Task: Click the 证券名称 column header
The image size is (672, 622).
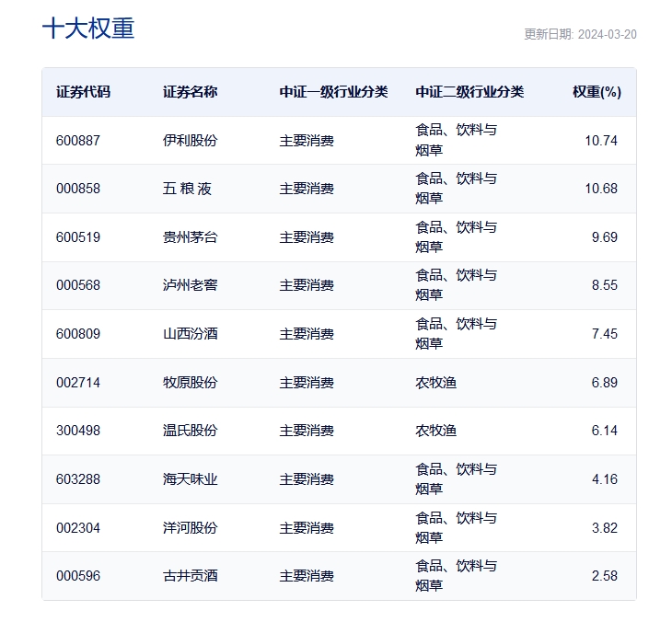Action: tap(190, 92)
